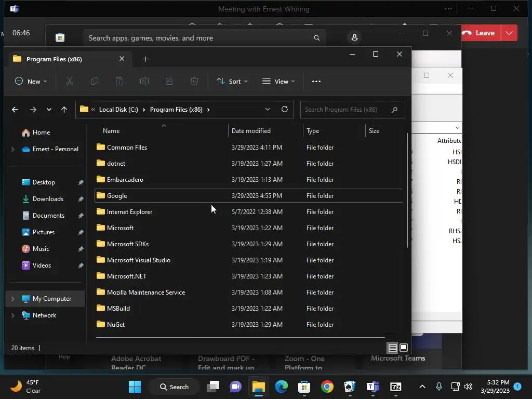The image size is (532, 399).
Task: Sort by the Name column header
Action: (111, 130)
